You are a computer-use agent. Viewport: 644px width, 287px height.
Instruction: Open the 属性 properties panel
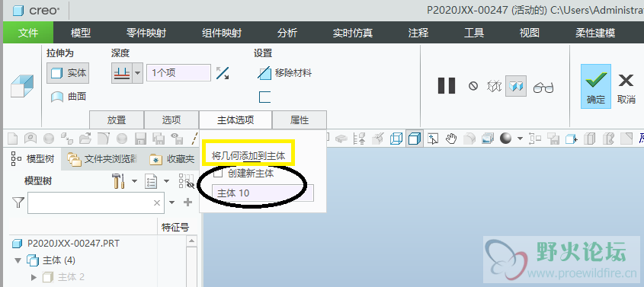tap(300, 120)
